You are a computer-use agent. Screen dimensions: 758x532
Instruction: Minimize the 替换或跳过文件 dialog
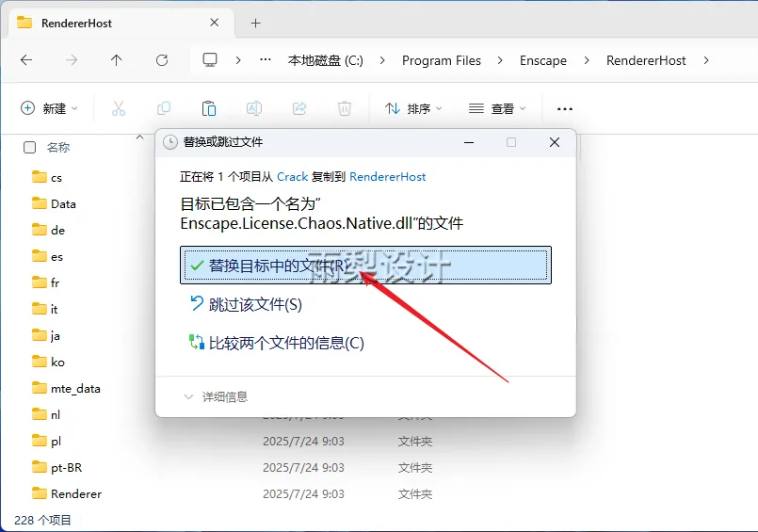468,142
